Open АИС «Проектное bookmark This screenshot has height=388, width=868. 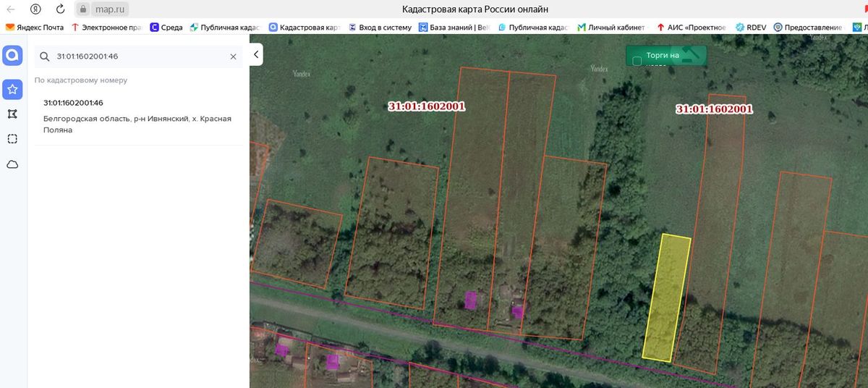click(693, 28)
